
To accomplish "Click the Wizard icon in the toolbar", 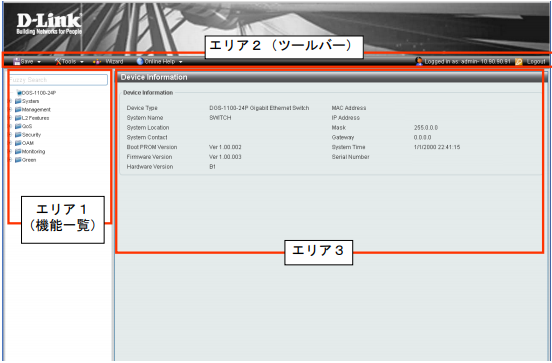I will (x=97, y=62).
